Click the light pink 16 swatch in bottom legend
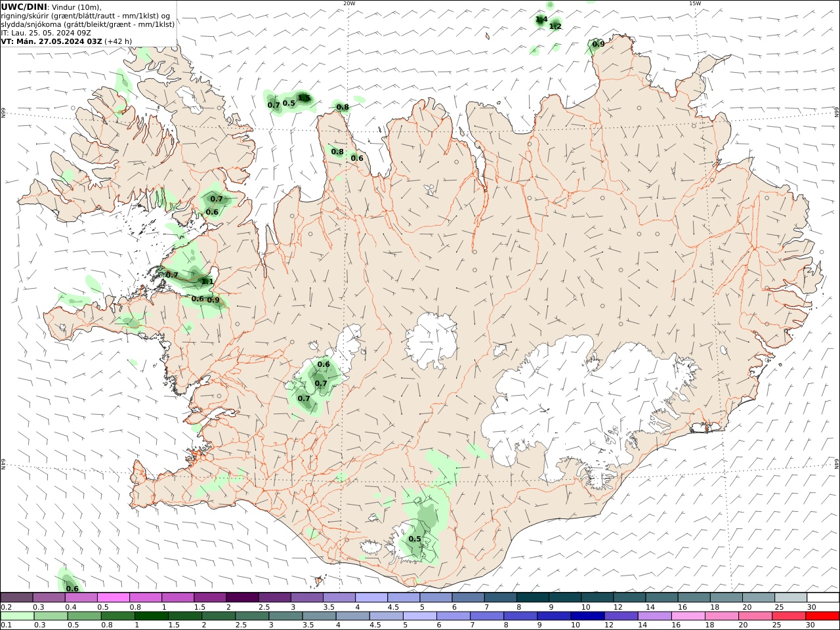The height and width of the screenshot is (630, 840). pyautogui.click(x=688, y=616)
